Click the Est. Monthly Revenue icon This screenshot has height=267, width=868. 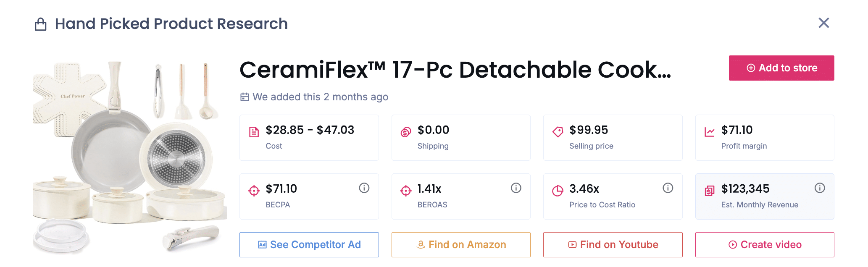point(710,191)
